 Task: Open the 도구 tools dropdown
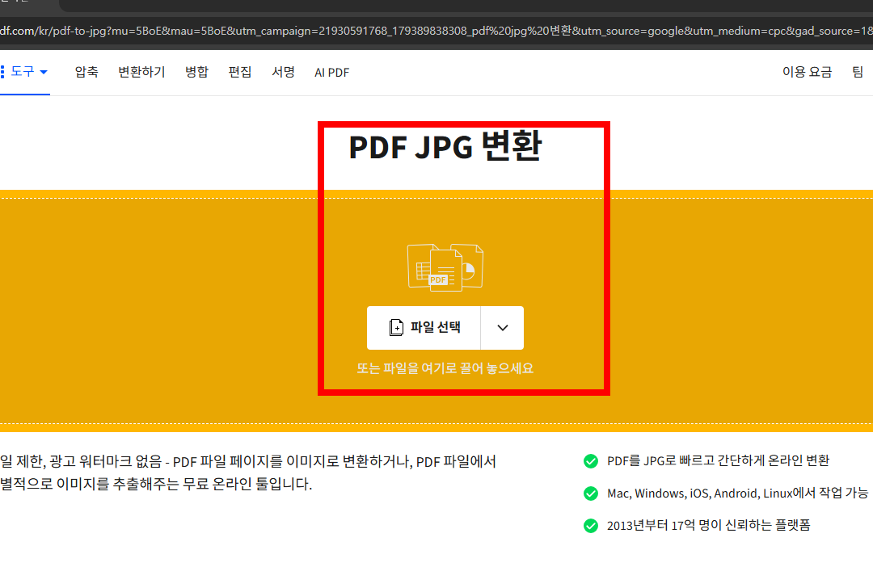click(x=26, y=71)
